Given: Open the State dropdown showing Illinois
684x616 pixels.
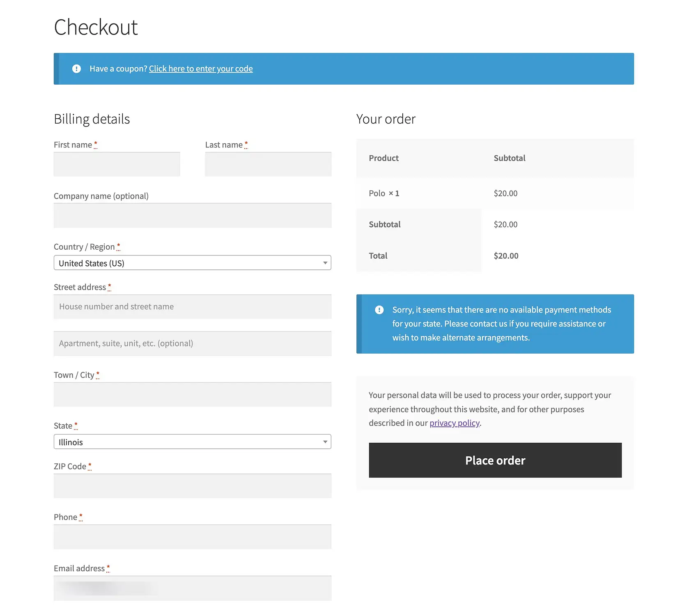Looking at the screenshot, I should pos(192,442).
